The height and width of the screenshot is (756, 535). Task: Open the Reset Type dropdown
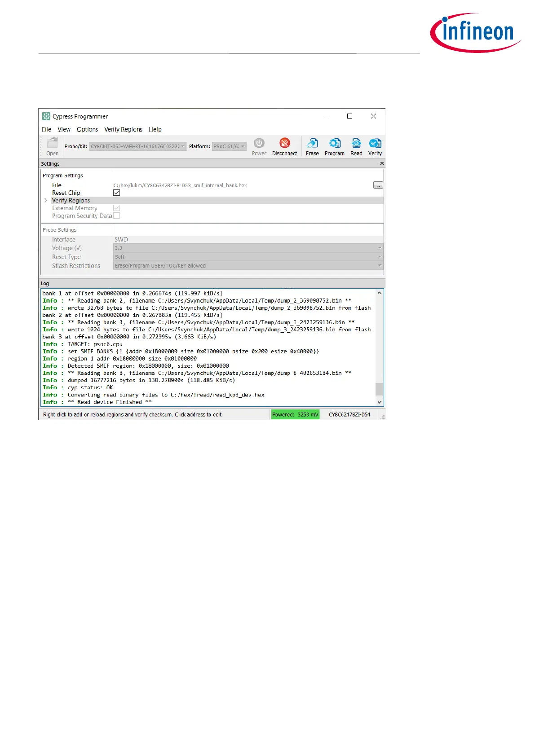[x=248, y=257]
